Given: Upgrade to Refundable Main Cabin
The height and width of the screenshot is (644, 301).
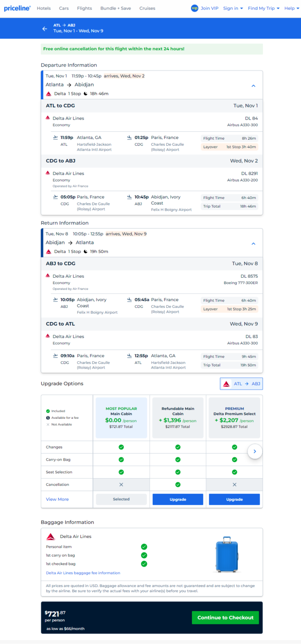Looking at the screenshot, I should pos(178,499).
